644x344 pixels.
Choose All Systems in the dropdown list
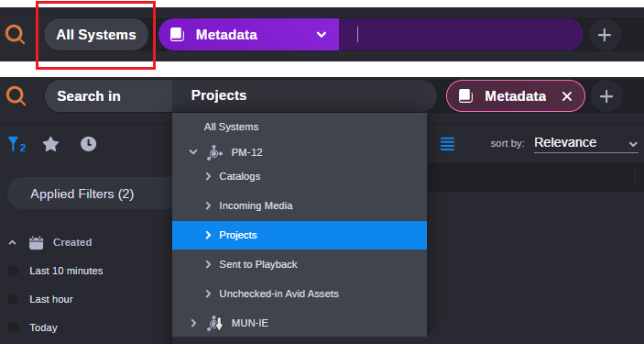pos(231,127)
